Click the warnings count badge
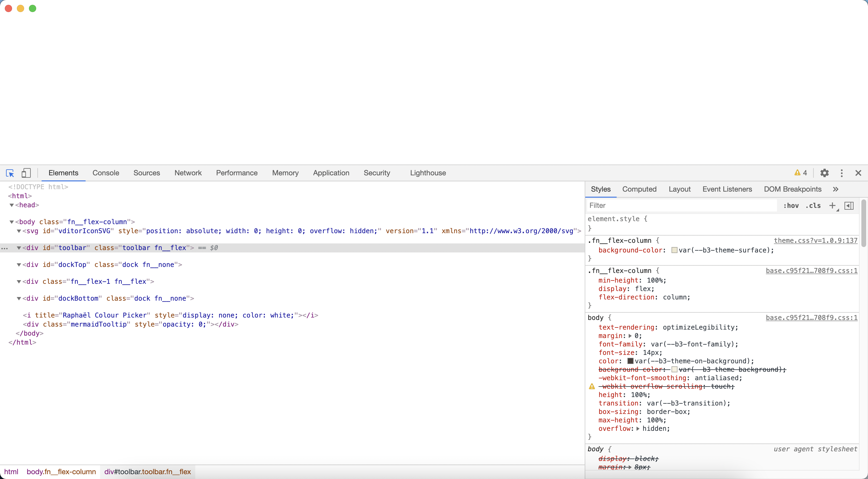868x479 pixels. click(800, 173)
